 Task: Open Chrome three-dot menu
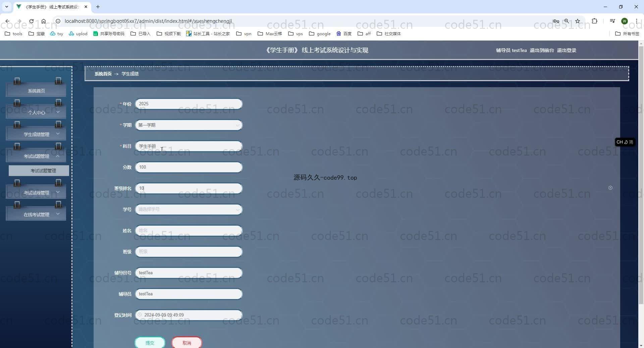636,21
